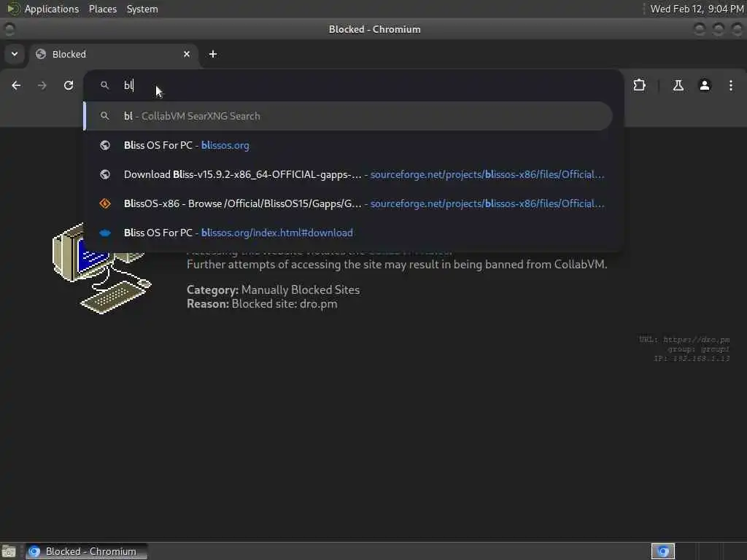Viewport: 747px width, 560px height.
Task: Select the Blocked tab
Action: (113, 54)
